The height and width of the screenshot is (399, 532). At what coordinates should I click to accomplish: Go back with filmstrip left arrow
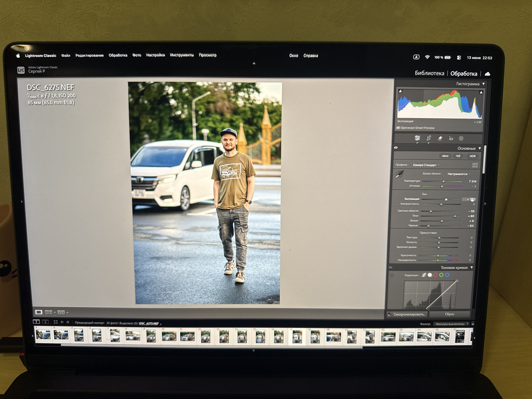62,322
